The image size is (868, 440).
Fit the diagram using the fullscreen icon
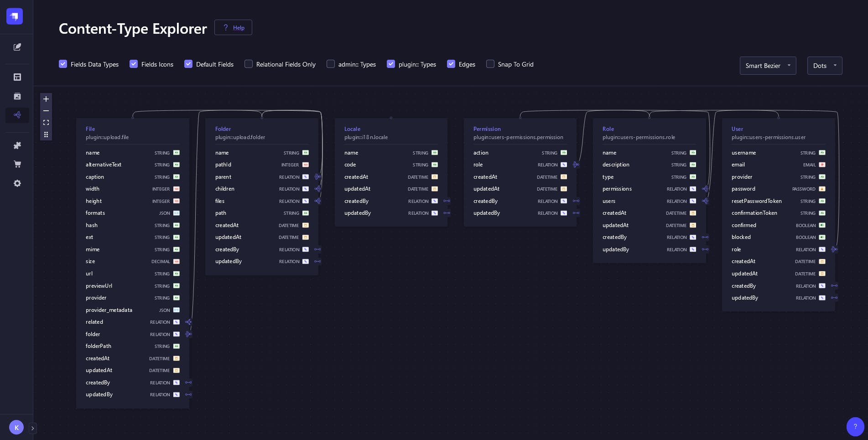46,122
